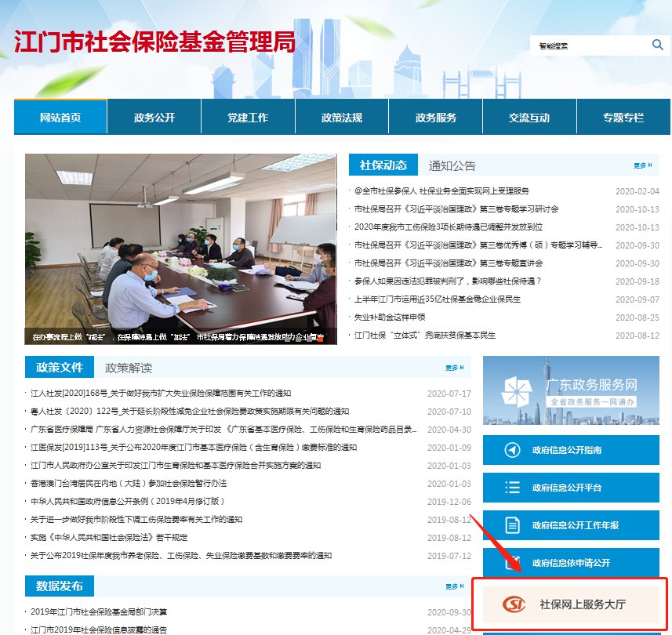Switch to the 社保动态 tab
Image resolution: width=672 pixels, height=635 pixels.
pyautogui.click(x=383, y=165)
